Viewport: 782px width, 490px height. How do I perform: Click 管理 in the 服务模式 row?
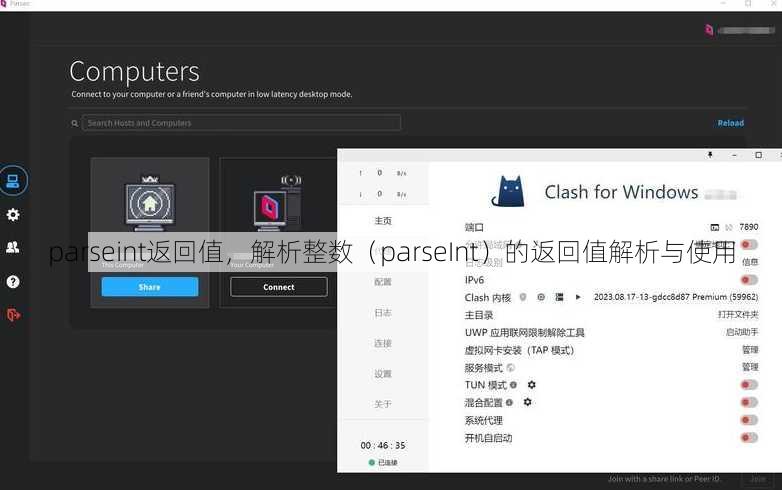click(750, 367)
